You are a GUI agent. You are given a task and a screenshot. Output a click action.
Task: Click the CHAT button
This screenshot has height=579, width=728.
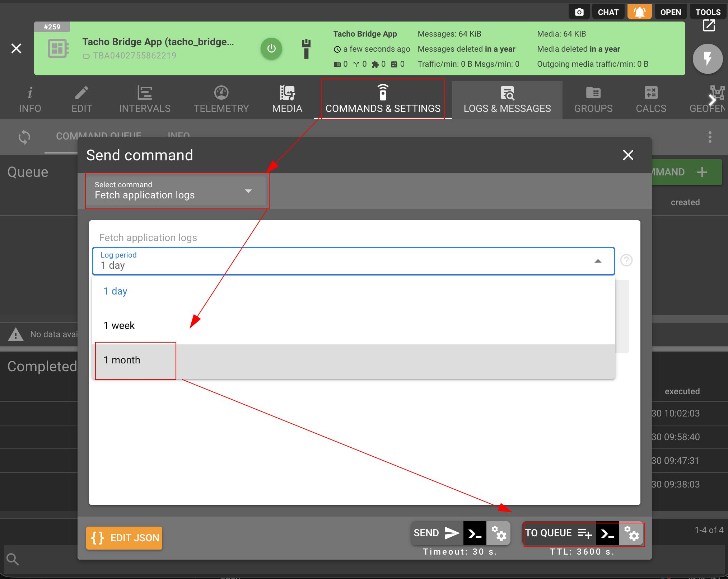coord(608,12)
